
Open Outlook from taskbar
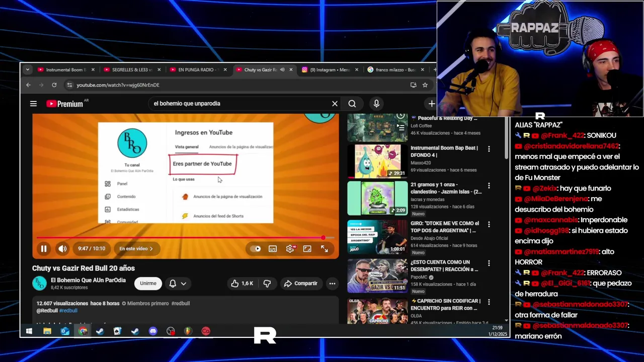click(x=65, y=331)
